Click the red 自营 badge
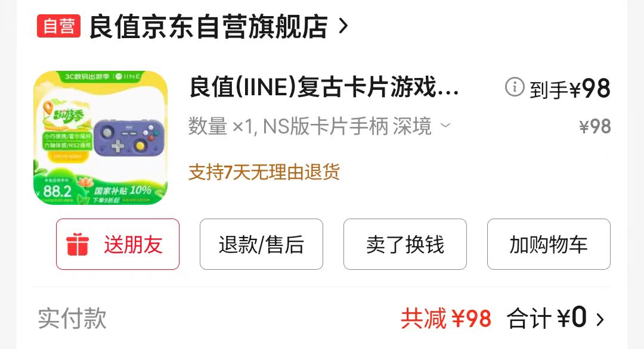 click(58, 26)
